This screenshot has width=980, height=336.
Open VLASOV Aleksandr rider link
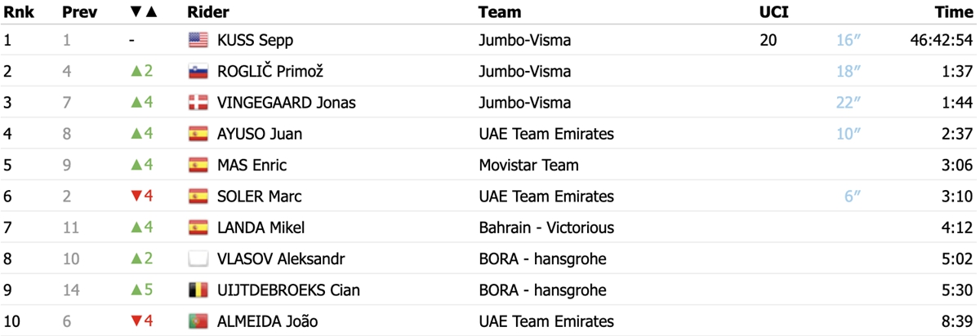(x=281, y=259)
